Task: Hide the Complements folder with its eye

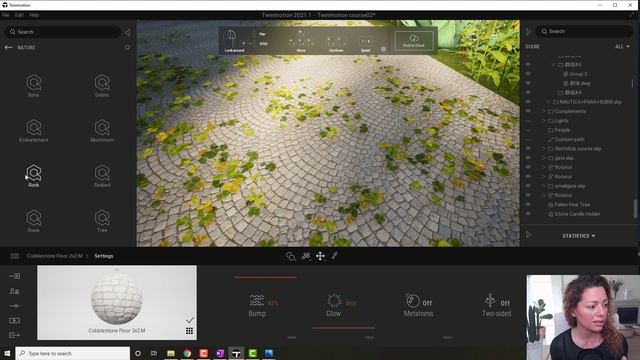Action: (528, 111)
